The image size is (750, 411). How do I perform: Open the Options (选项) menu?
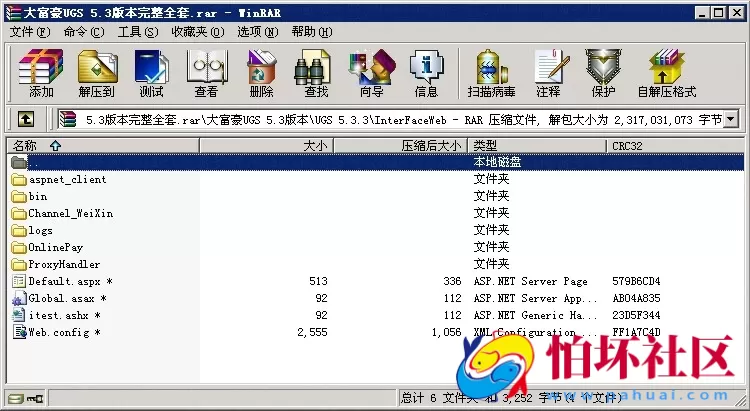(x=257, y=32)
